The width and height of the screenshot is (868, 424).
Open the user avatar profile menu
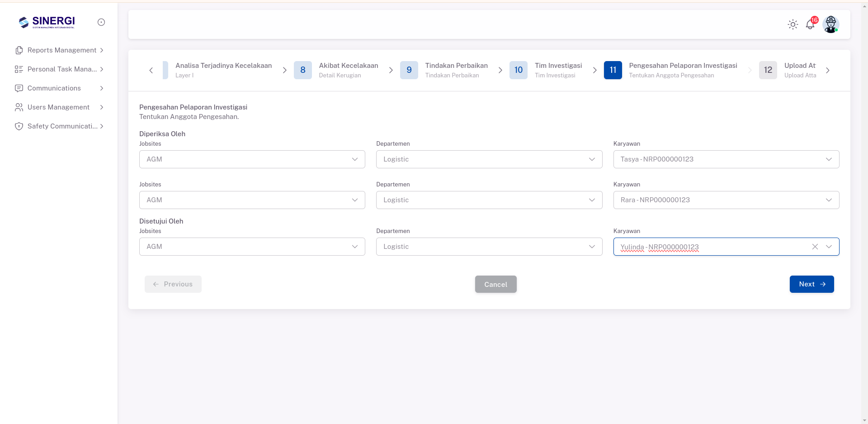[x=831, y=24]
